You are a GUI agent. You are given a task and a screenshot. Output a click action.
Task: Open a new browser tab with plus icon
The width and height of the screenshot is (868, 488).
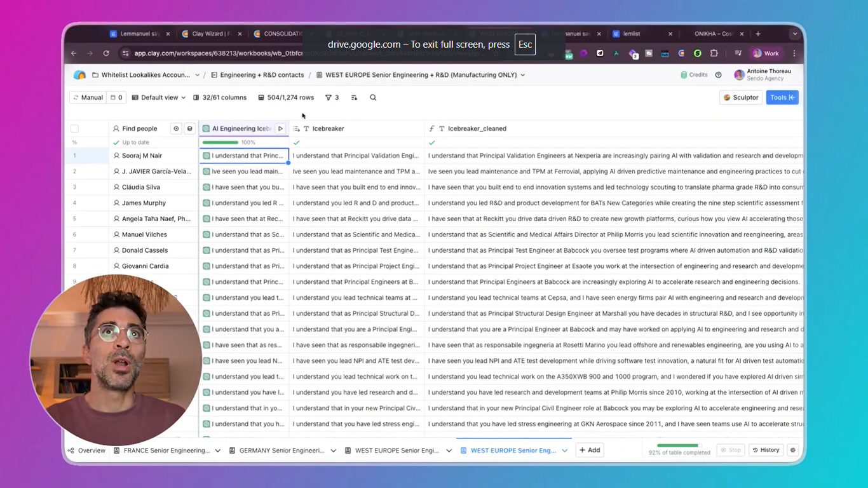click(x=758, y=34)
